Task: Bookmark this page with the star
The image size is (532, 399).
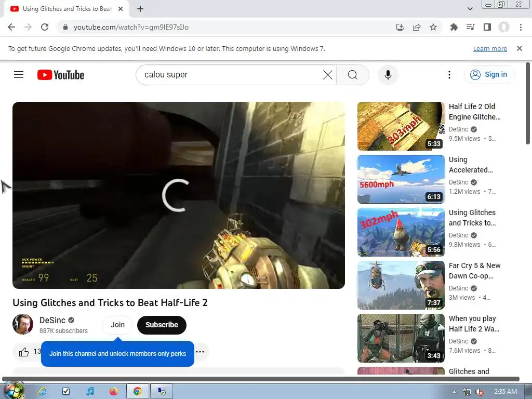Action: pos(433,27)
